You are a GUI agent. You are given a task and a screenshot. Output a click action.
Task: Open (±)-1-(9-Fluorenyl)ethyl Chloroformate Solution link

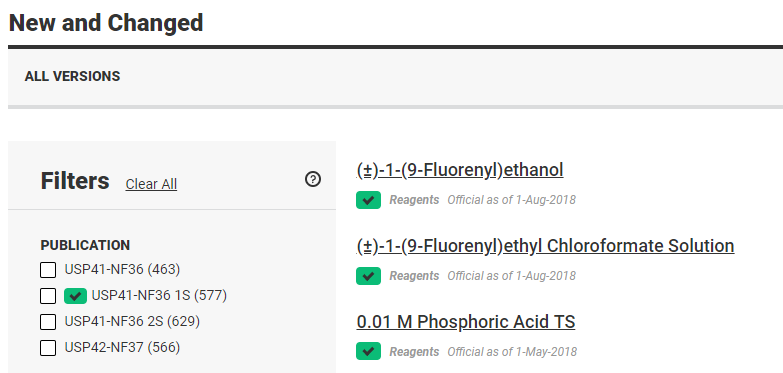click(545, 246)
